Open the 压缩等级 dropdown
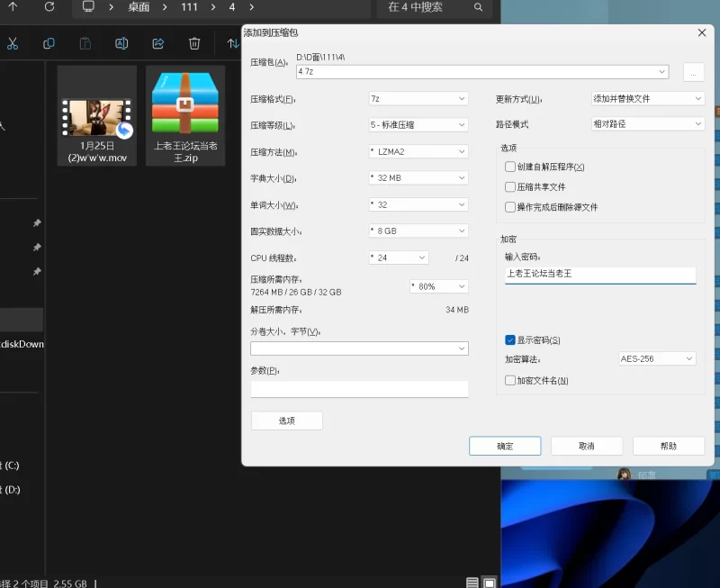720x588 pixels. pos(418,125)
